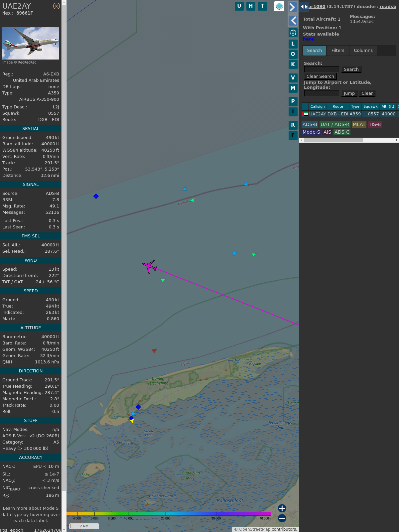Toggle the R map option button
Image resolution: width=399 pixels, height=532 pixels.
293,125
